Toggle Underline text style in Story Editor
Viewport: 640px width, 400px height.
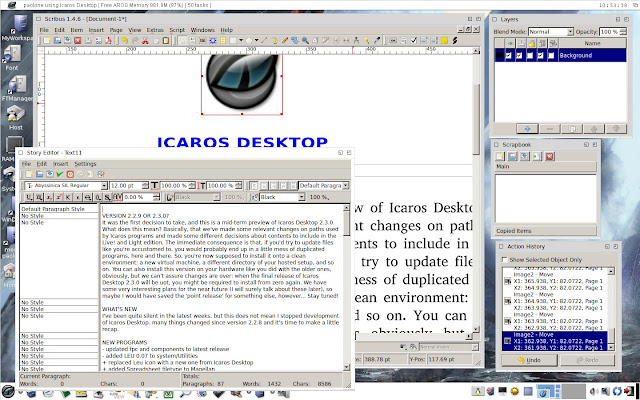(29, 197)
